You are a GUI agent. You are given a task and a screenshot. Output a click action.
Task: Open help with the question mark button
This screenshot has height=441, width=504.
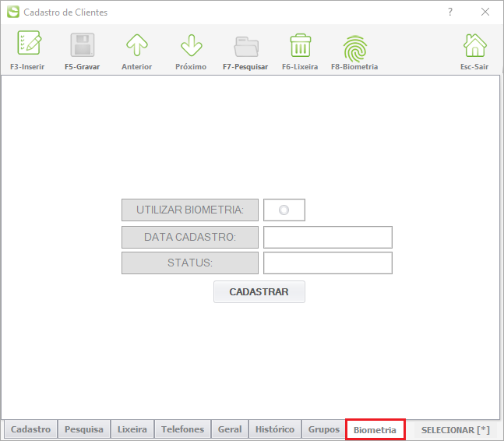click(x=450, y=12)
